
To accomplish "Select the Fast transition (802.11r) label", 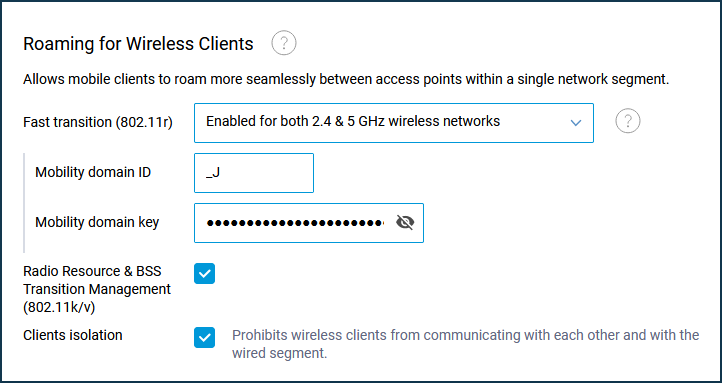I will point(98,122).
